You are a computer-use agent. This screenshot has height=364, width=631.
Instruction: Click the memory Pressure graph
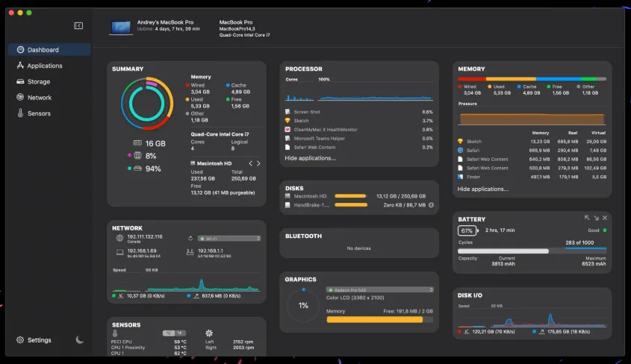(x=532, y=119)
